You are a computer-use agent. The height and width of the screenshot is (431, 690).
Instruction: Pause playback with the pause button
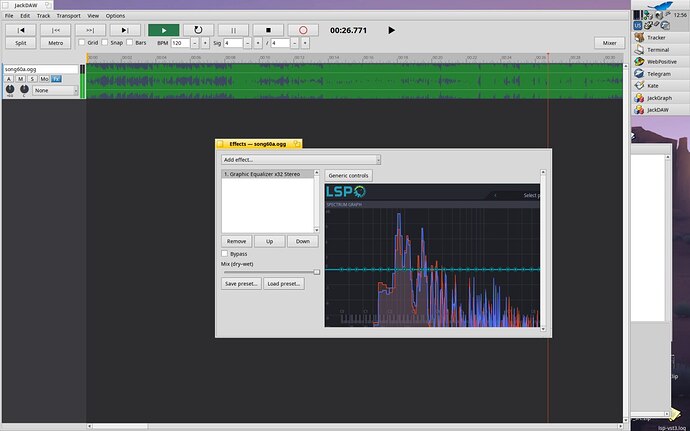pos(233,30)
